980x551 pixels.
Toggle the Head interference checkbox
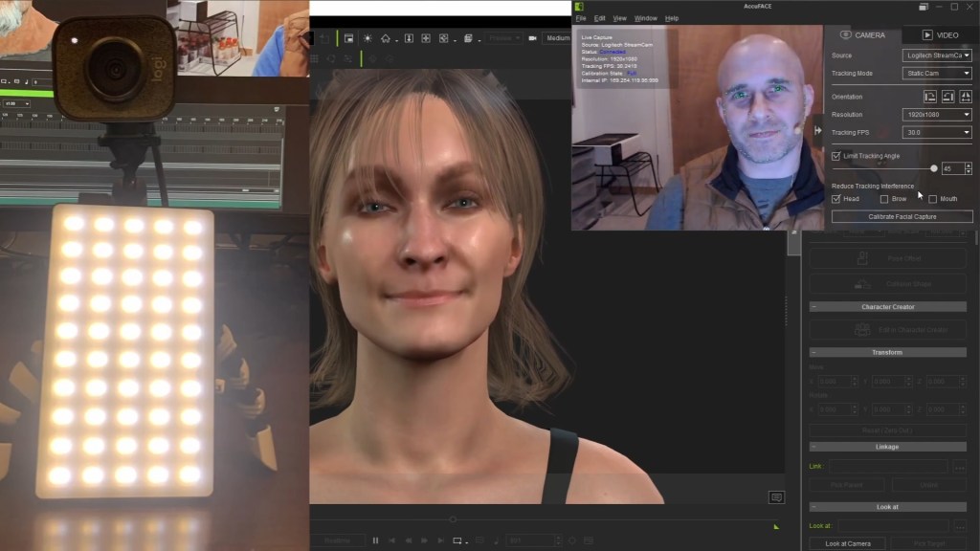coord(836,199)
